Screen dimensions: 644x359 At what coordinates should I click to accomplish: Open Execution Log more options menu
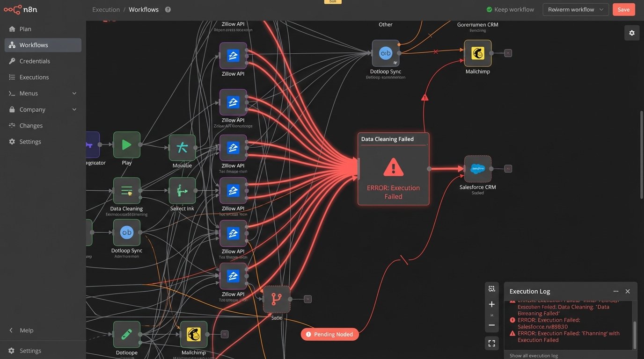pos(615,291)
